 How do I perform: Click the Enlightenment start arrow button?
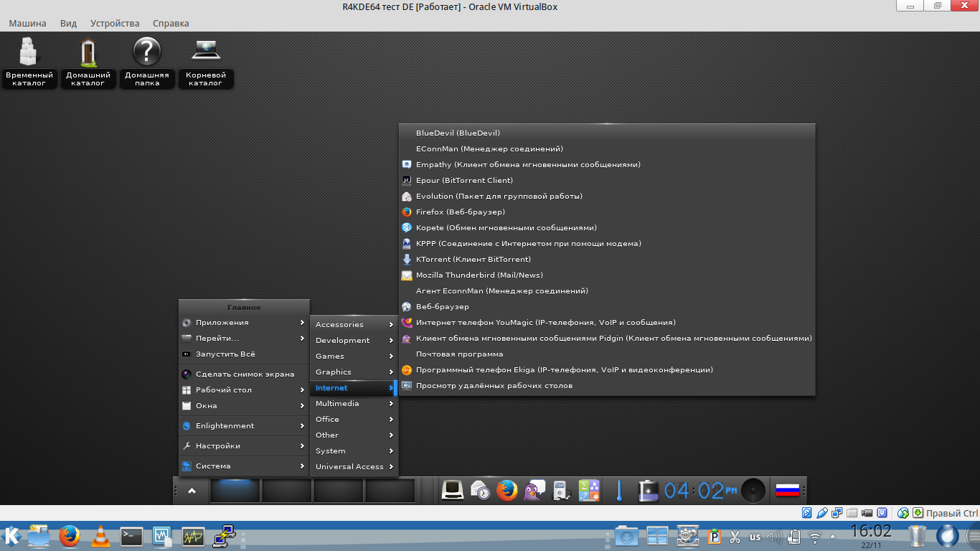pyautogui.click(x=192, y=491)
